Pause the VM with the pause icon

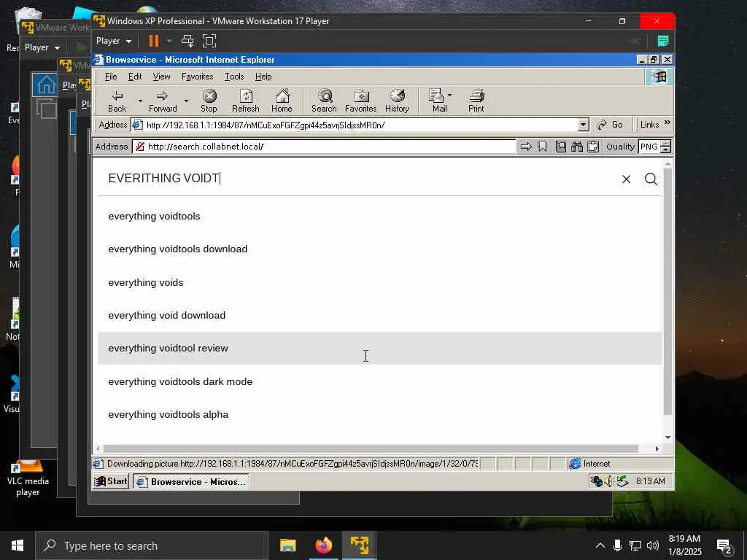(x=154, y=41)
